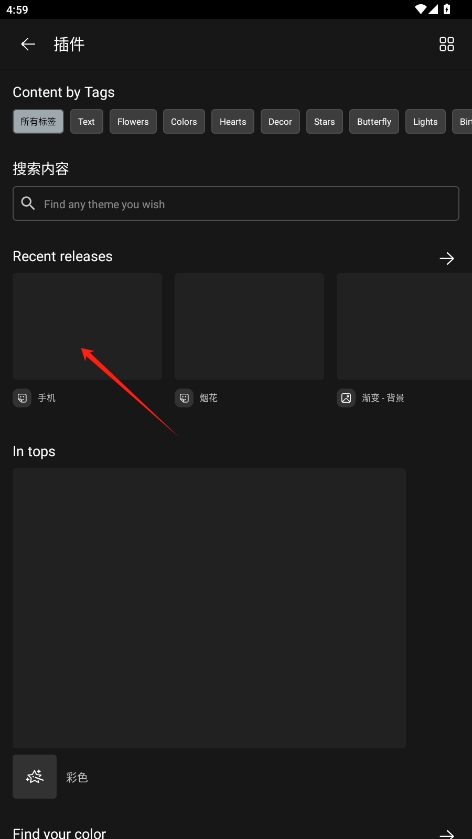Open the grid view icon at top right
The height and width of the screenshot is (839, 472).
446,44
